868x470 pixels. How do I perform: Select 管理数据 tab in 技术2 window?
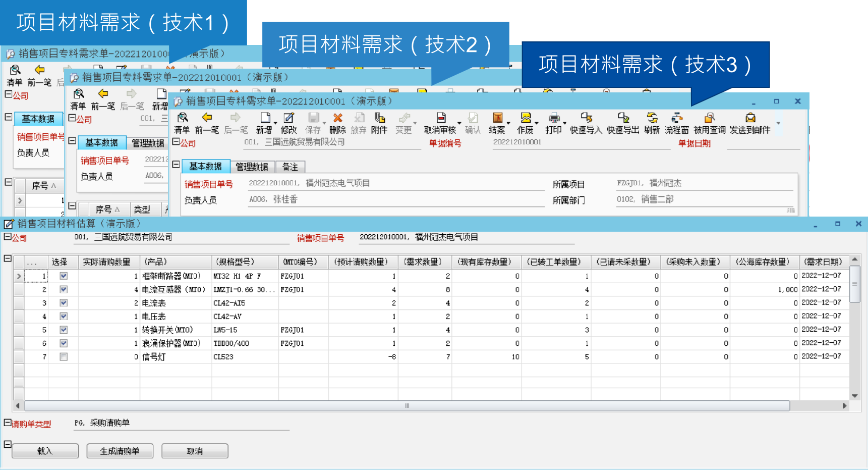coord(148,143)
